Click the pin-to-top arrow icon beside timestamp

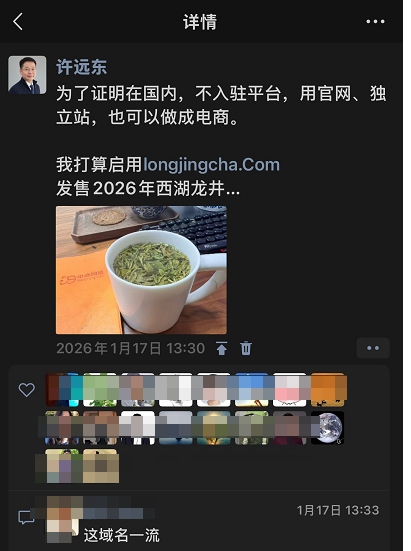(x=221, y=348)
